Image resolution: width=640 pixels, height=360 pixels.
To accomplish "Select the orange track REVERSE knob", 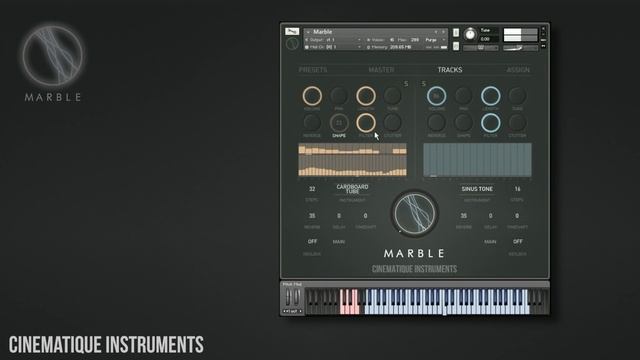I will pyautogui.click(x=312, y=122).
